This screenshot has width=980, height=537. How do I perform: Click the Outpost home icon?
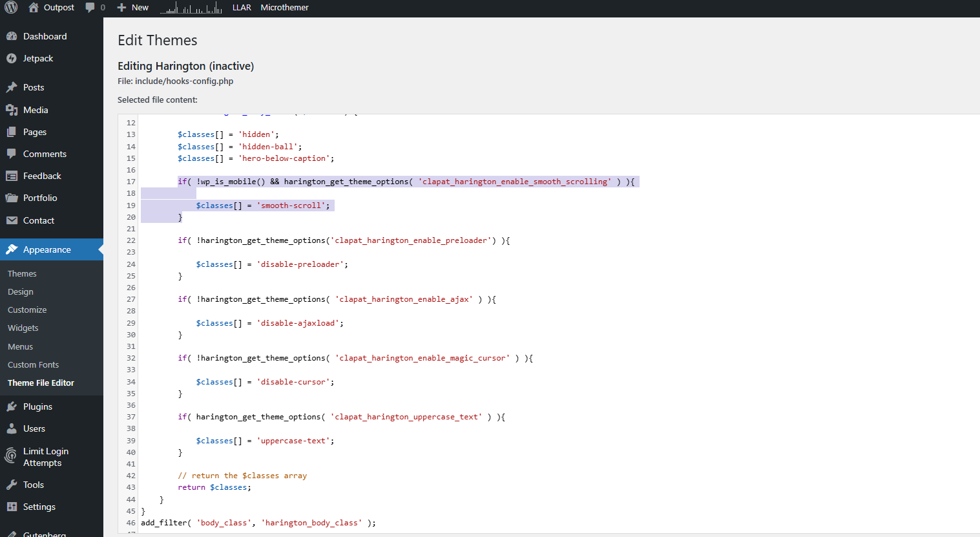coord(34,8)
